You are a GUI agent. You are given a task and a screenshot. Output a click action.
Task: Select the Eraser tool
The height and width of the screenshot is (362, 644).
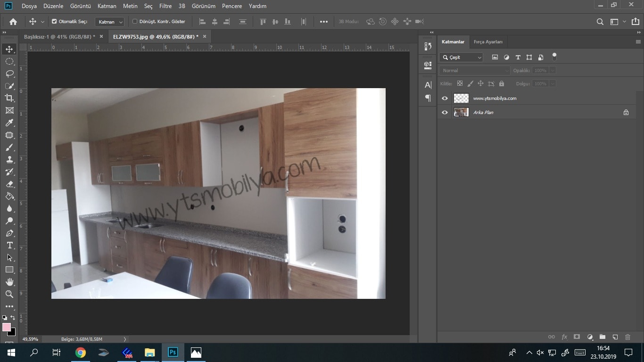(x=9, y=184)
